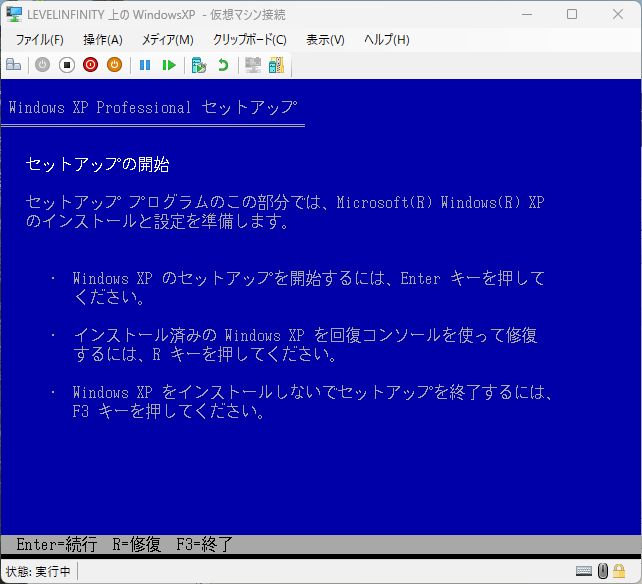Open the ファイル(F) menu
Viewport: 642px width, 584px height.
point(39,40)
